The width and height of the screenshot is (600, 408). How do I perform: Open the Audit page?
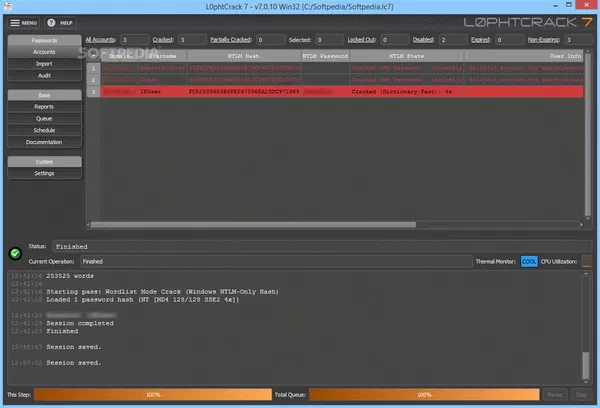(44, 76)
